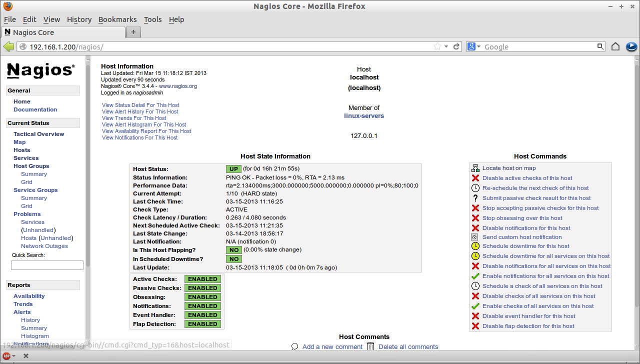Click the Locate host on map icon
The width and height of the screenshot is (640, 364).
474,167
